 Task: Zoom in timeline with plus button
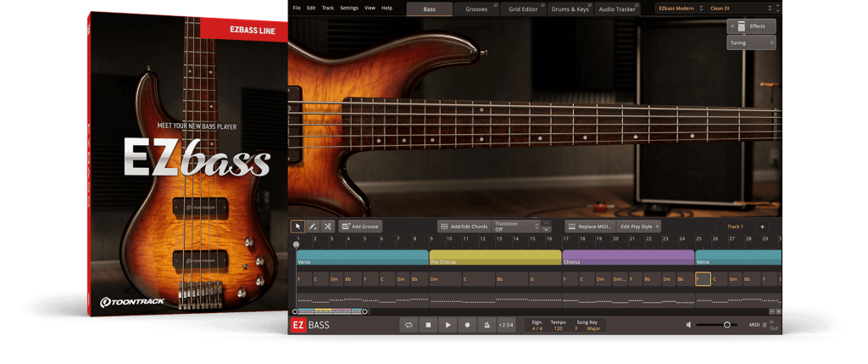778,311
